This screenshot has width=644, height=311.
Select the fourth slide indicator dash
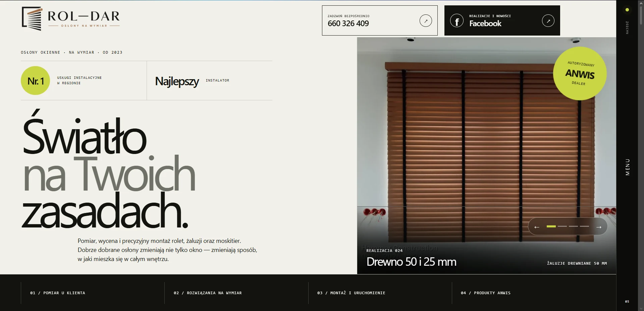tap(584, 226)
